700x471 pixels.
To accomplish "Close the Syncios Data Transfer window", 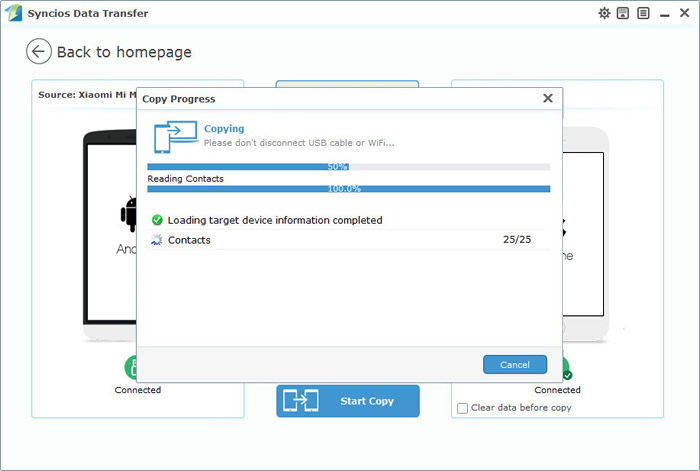I will [684, 13].
